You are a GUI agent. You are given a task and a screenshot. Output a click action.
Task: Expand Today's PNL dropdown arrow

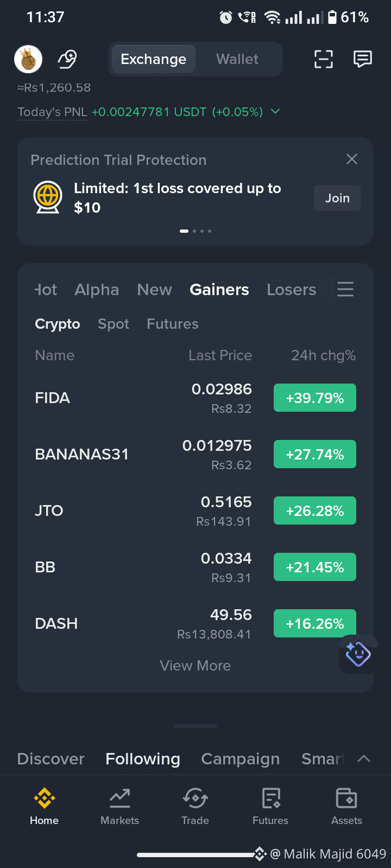[x=275, y=111]
